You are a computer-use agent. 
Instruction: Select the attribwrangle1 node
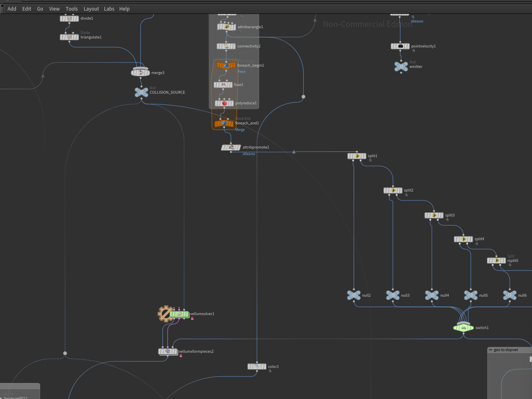[x=227, y=27]
